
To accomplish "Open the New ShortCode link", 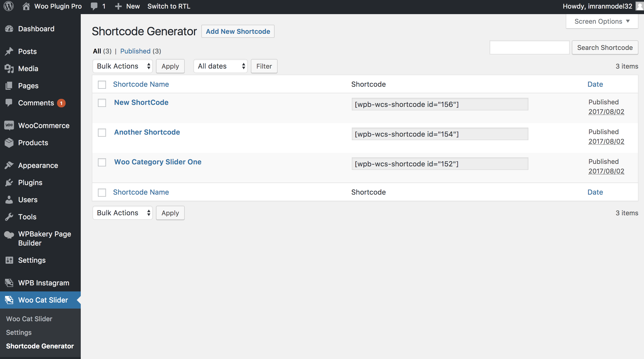I will 141,102.
